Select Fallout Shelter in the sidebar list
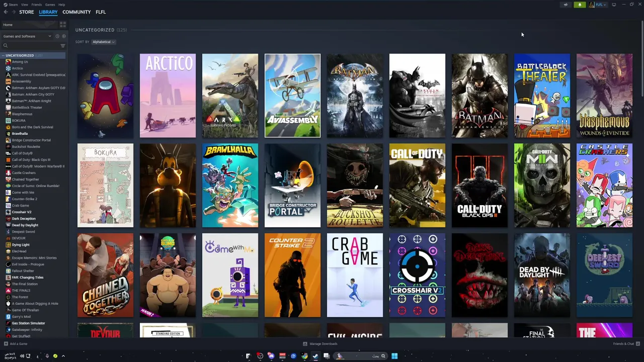This screenshot has width=644, height=362. [23, 271]
